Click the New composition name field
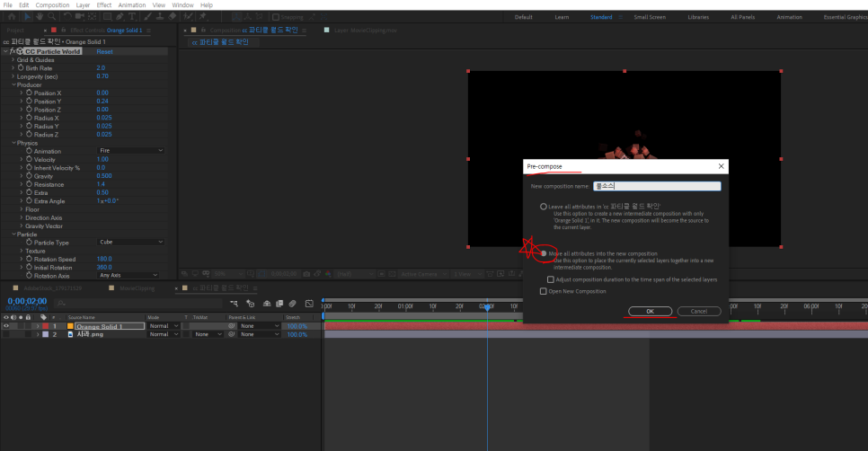 tap(657, 186)
